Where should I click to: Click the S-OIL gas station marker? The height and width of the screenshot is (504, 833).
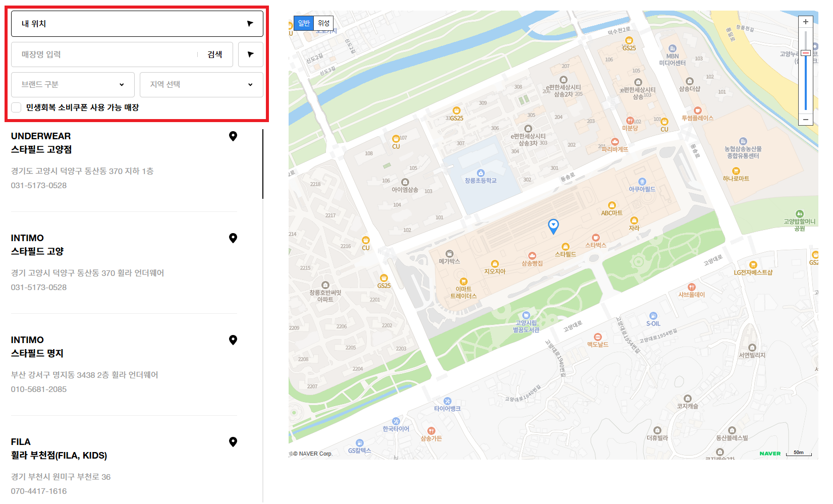[653, 316]
